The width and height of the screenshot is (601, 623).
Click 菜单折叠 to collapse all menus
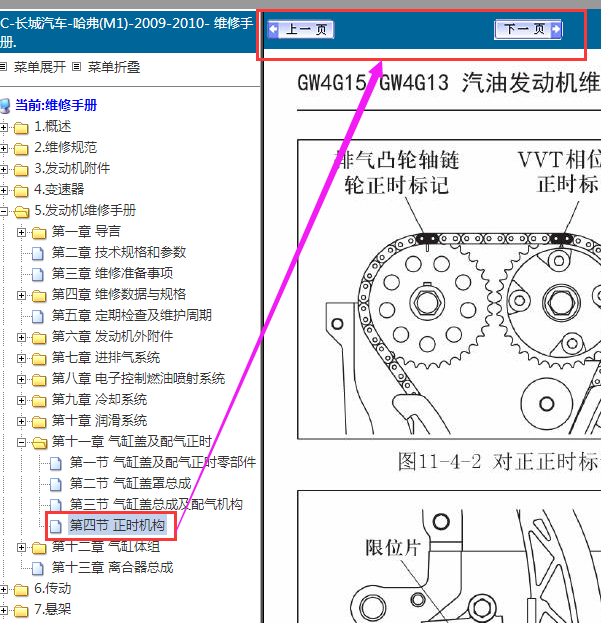114,67
